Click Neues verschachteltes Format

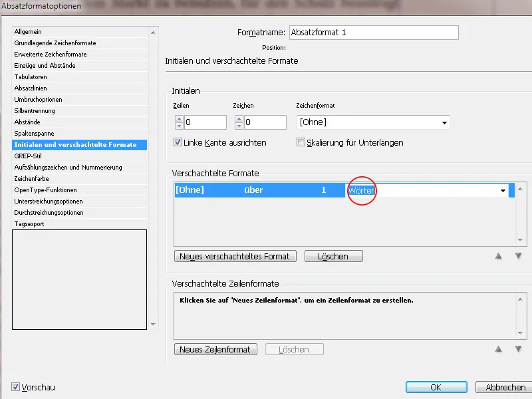235,255
